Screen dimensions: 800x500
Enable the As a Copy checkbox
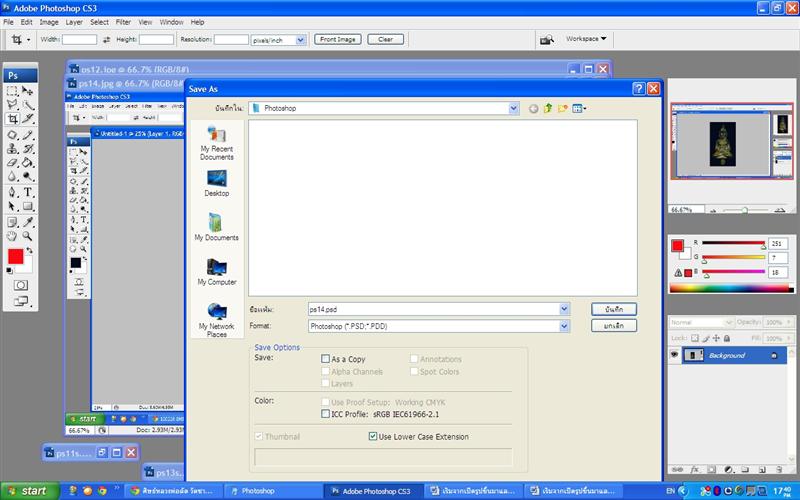[326, 359]
